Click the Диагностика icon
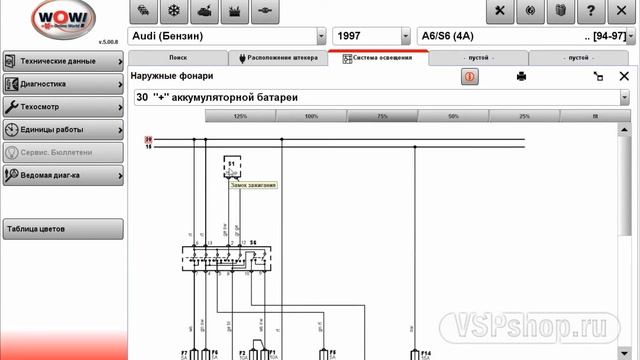Image resolution: width=640 pixels, height=360 pixels. [11, 84]
